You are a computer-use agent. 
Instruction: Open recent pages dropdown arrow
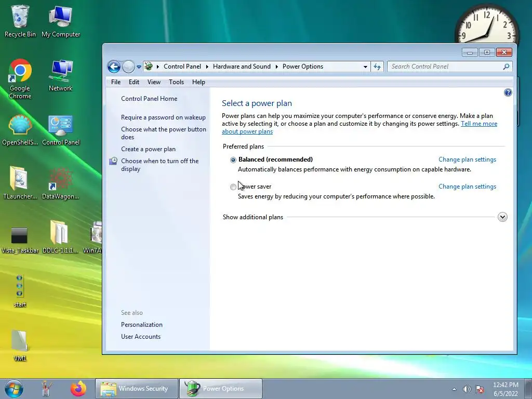(139, 67)
